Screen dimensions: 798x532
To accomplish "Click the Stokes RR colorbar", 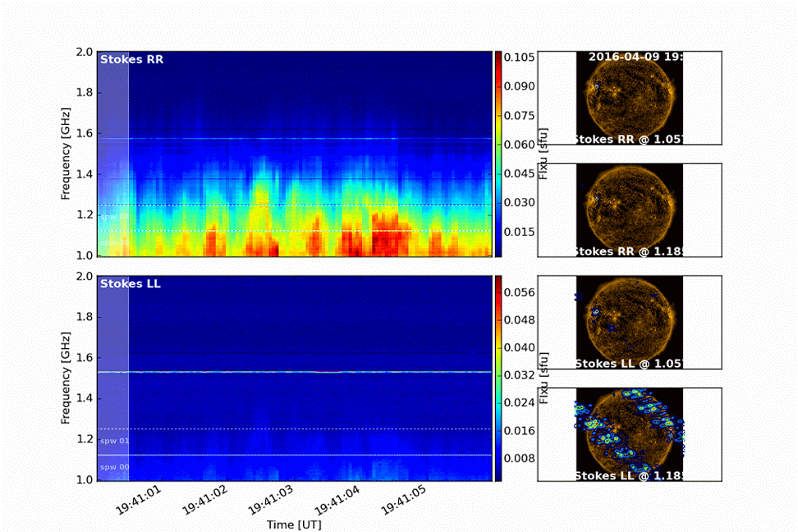I will (498, 154).
